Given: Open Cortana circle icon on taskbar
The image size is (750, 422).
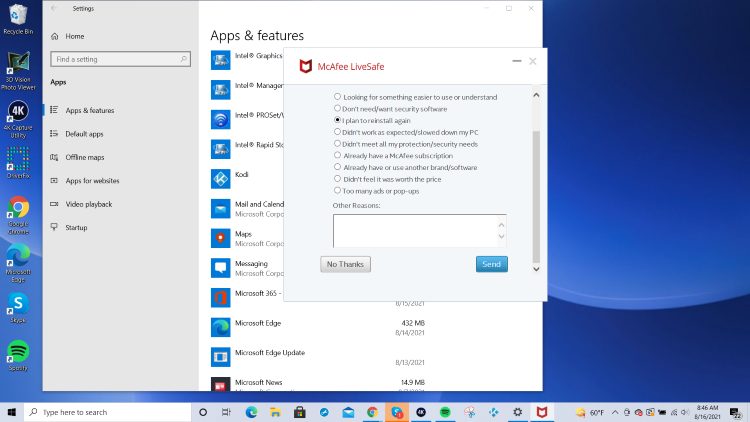Looking at the screenshot, I should (x=203, y=412).
